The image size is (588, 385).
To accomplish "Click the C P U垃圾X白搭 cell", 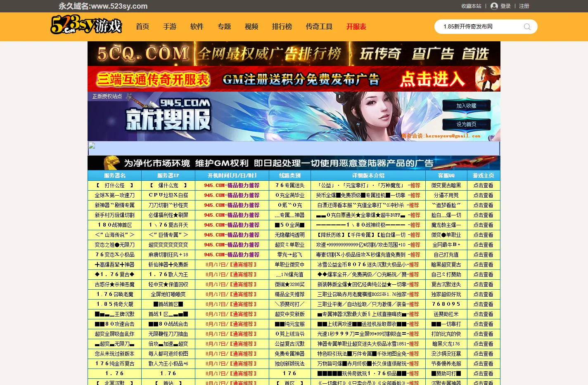I will tap(168, 195).
